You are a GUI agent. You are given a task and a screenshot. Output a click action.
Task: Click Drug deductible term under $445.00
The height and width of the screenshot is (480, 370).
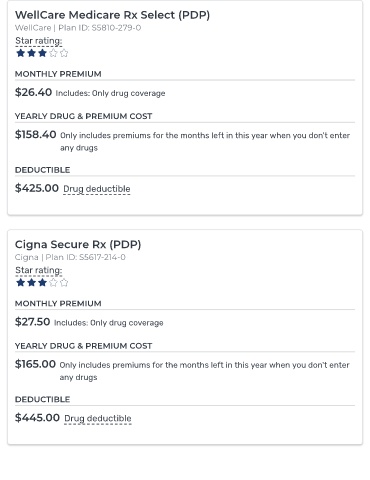(98, 418)
